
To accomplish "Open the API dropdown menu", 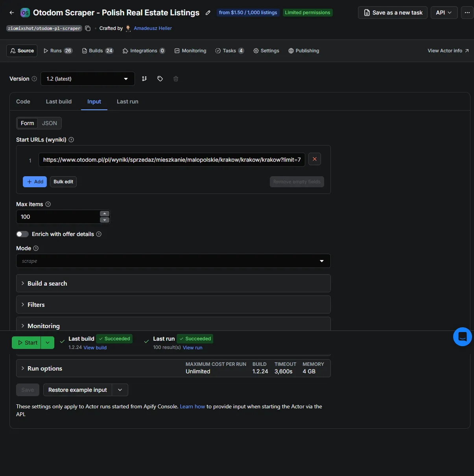I will pos(444,13).
